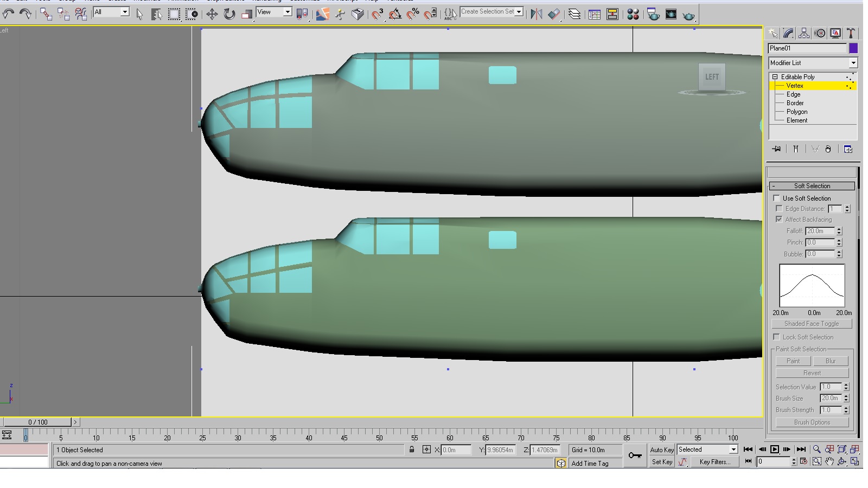868x488 pixels.
Task: Click the Auto Key button
Action: point(662,450)
